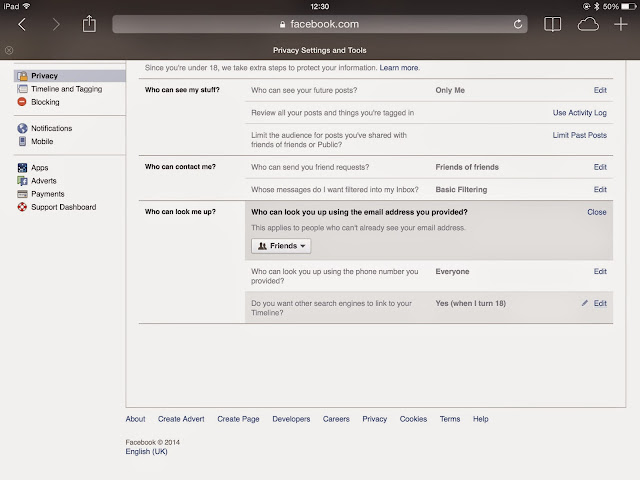Click the Adverts icon in sidebar

(22, 181)
